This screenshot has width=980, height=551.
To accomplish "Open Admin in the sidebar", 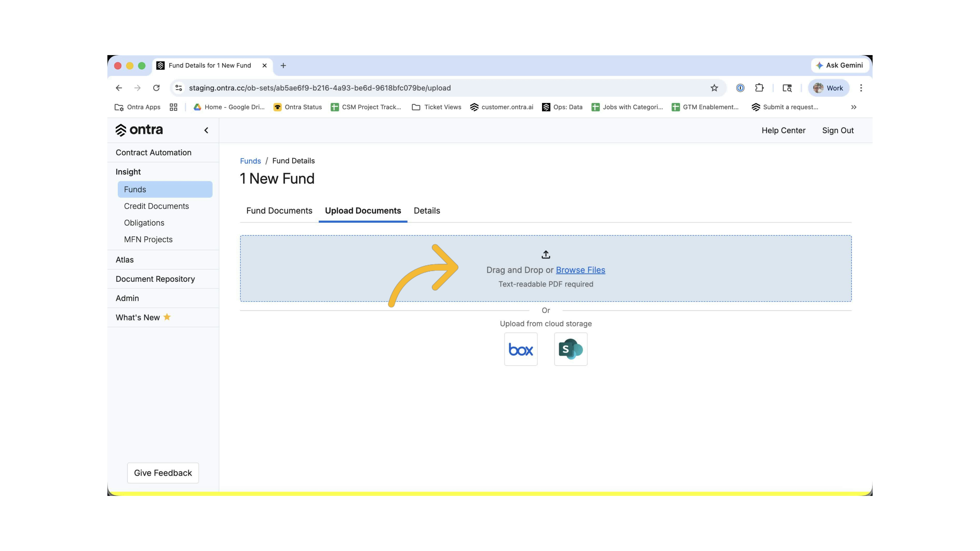I will click(x=163, y=298).
